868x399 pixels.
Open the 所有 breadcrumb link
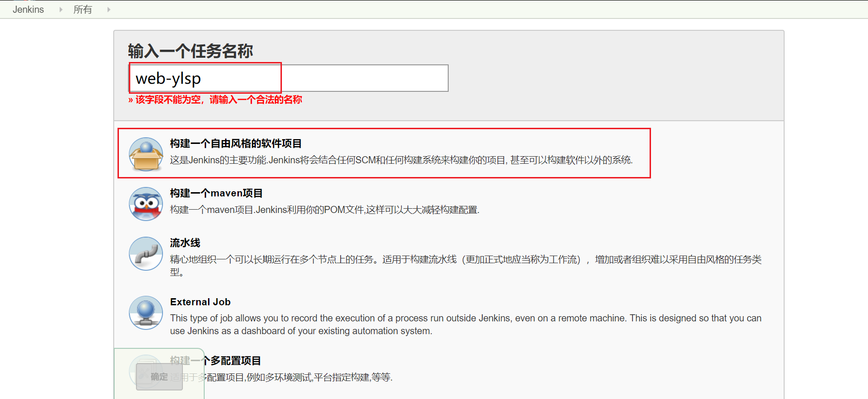coord(82,9)
